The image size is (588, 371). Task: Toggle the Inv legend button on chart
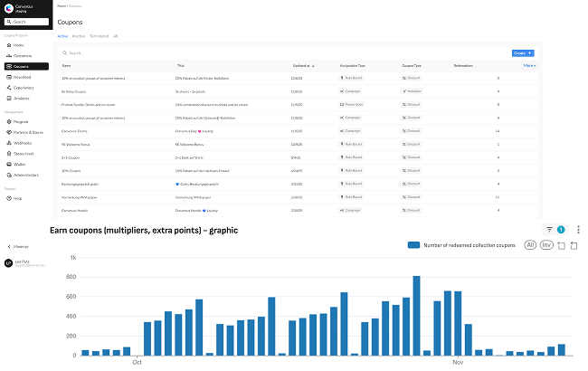point(546,245)
